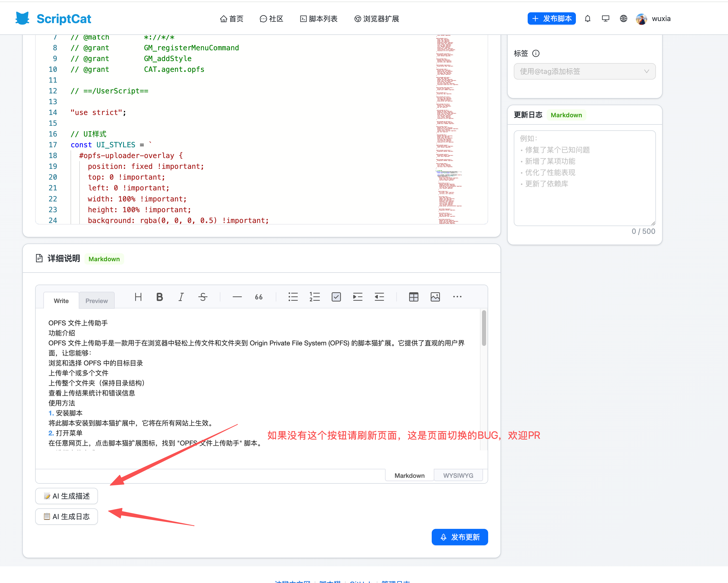The image size is (728, 583).
Task: Click the GM_registerMenuCommand grant line
Action: pyautogui.click(x=155, y=48)
